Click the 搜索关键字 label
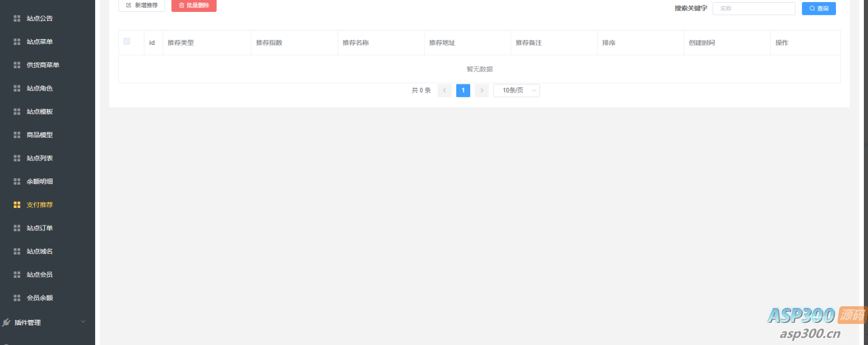The height and width of the screenshot is (345, 868). [691, 9]
